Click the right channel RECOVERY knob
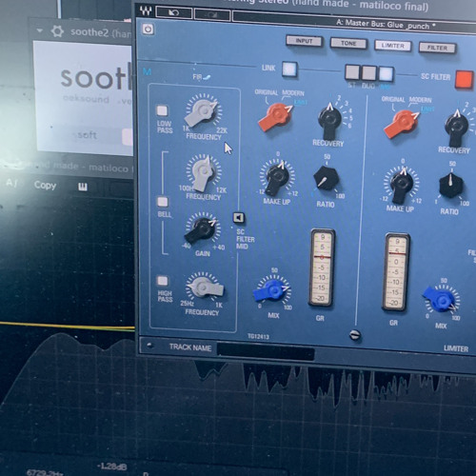476x476 pixels. click(456, 127)
